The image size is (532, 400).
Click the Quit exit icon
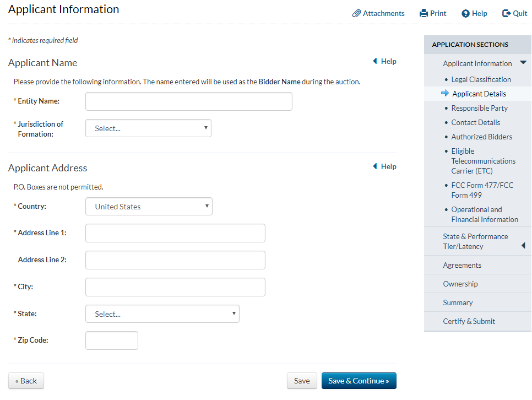(507, 14)
